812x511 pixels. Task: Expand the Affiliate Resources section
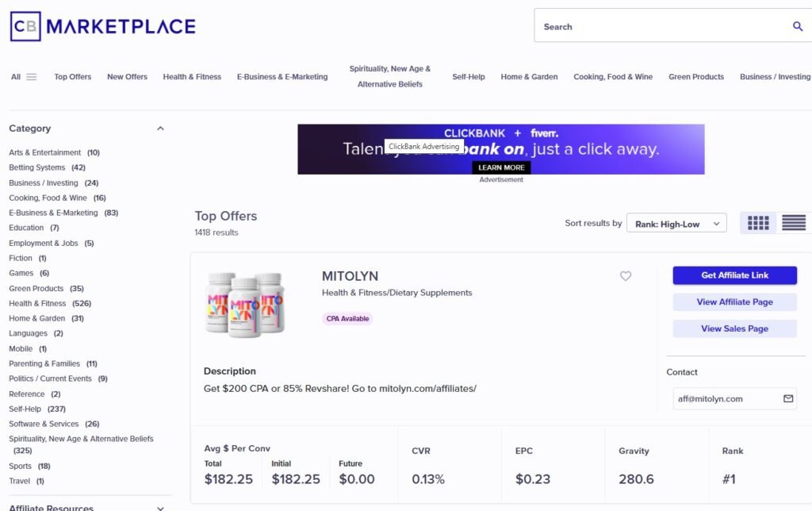160,508
